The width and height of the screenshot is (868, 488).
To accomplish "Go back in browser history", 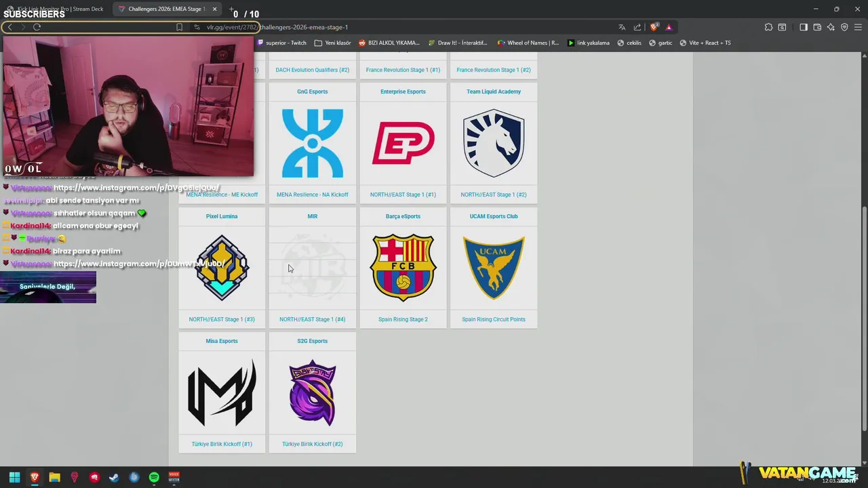I will 9,27.
